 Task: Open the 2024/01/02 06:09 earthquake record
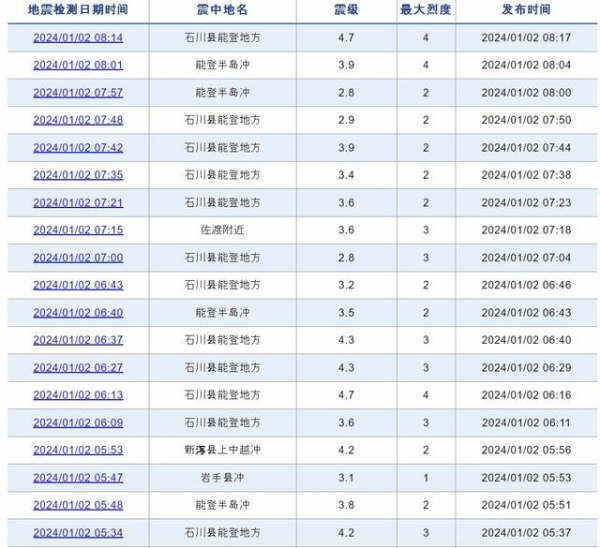(x=78, y=423)
